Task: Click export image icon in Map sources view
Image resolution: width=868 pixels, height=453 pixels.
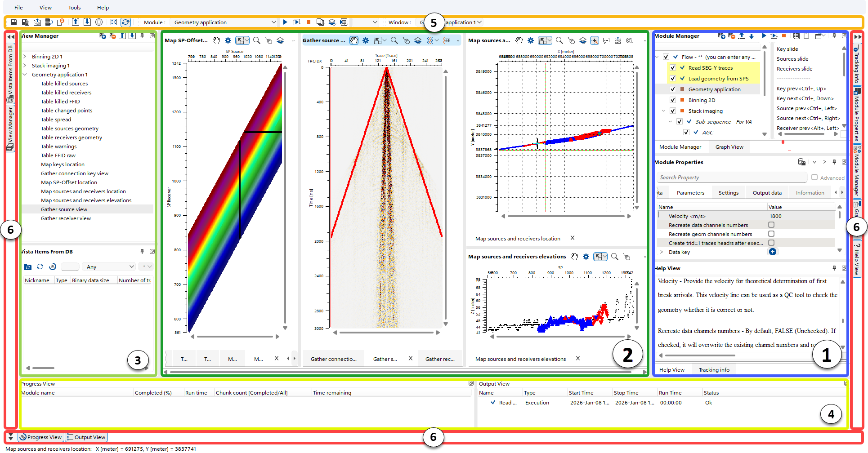Action: [x=618, y=40]
